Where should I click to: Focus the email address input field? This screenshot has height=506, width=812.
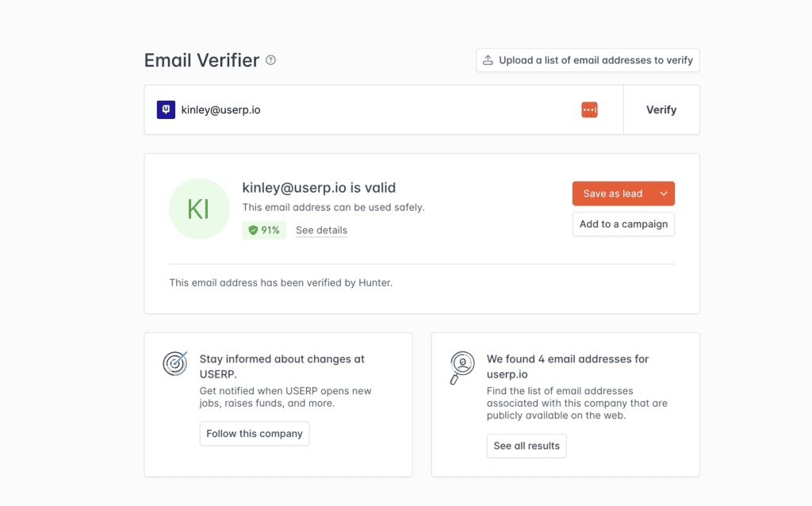click(x=373, y=110)
